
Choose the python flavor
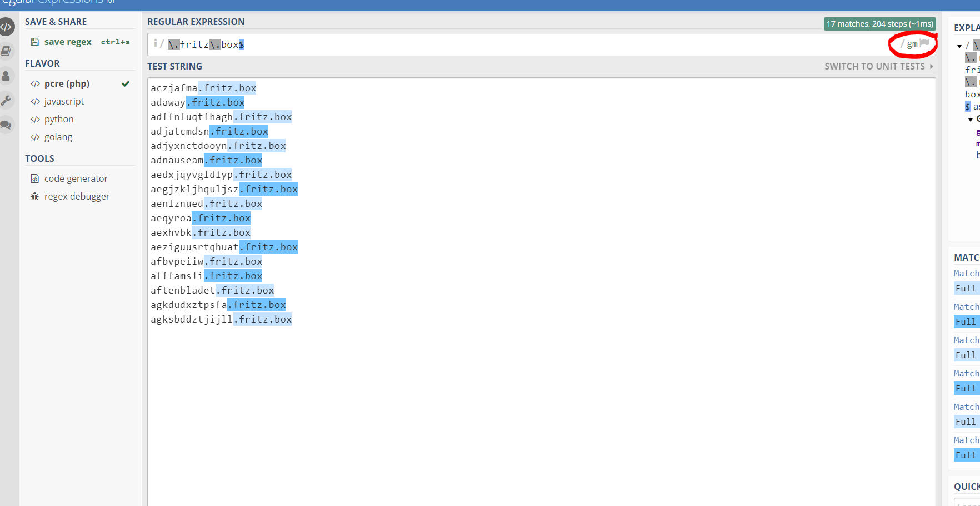[58, 119]
